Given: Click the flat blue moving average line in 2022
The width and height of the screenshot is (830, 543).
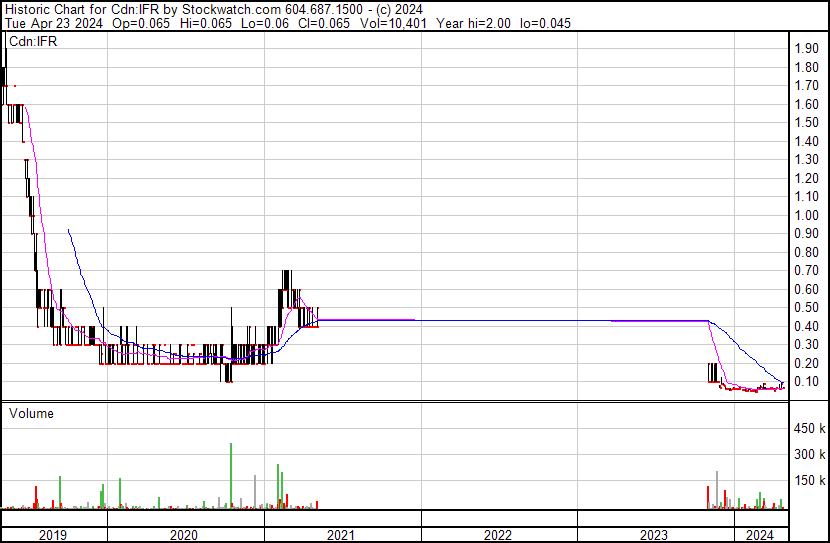Looking at the screenshot, I should (x=500, y=320).
